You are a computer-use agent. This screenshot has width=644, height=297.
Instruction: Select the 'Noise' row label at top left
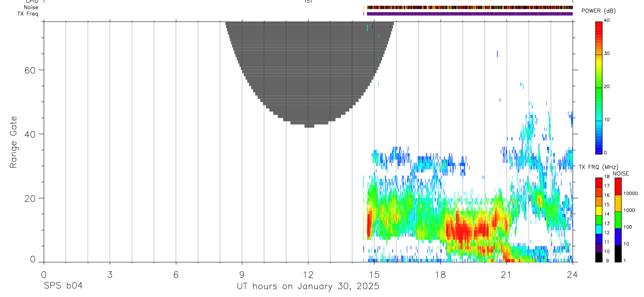(x=31, y=7)
